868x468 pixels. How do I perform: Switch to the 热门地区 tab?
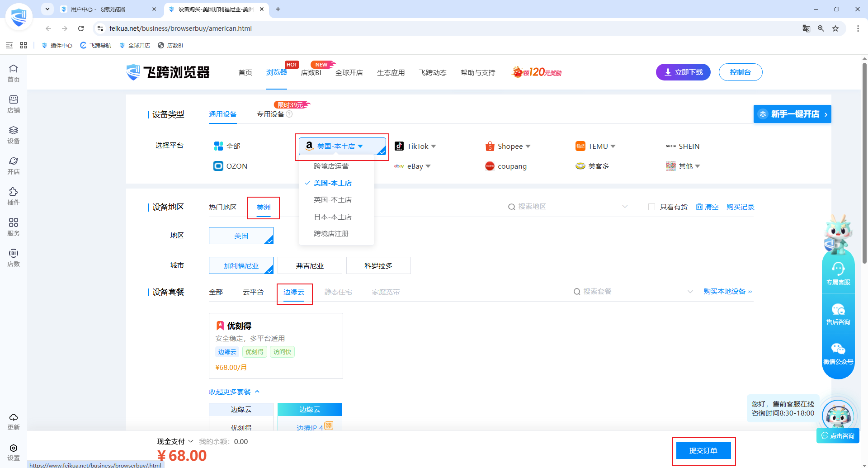pyautogui.click(x=223, y=207)
